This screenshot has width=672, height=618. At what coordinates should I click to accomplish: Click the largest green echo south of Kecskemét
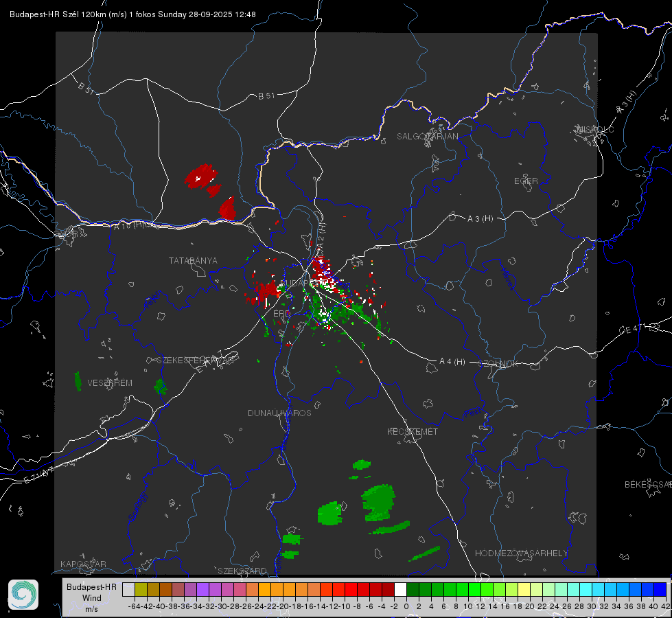pos(378,502)
